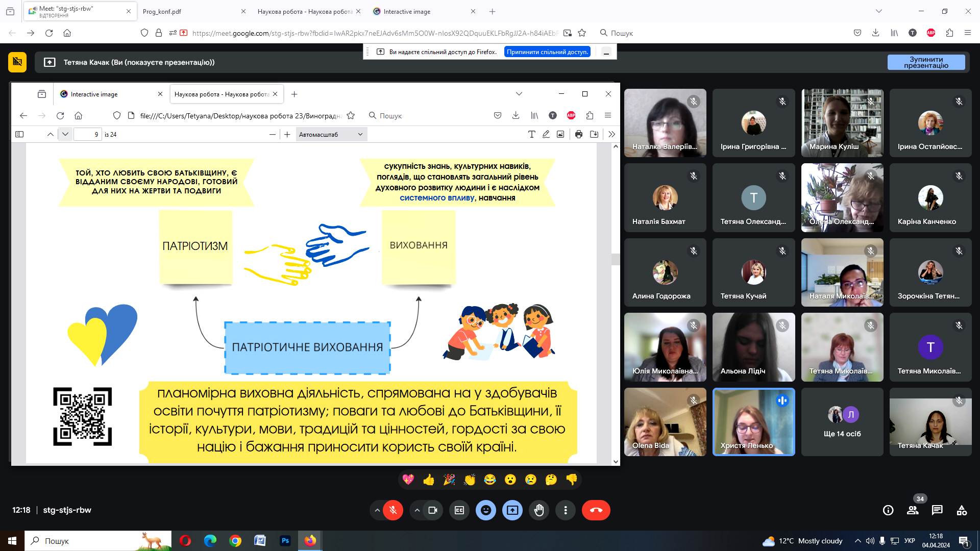Unmute the microphone in Meet
Image resolution: width=980 pixels, height=551 pixels.
point(393,510)
